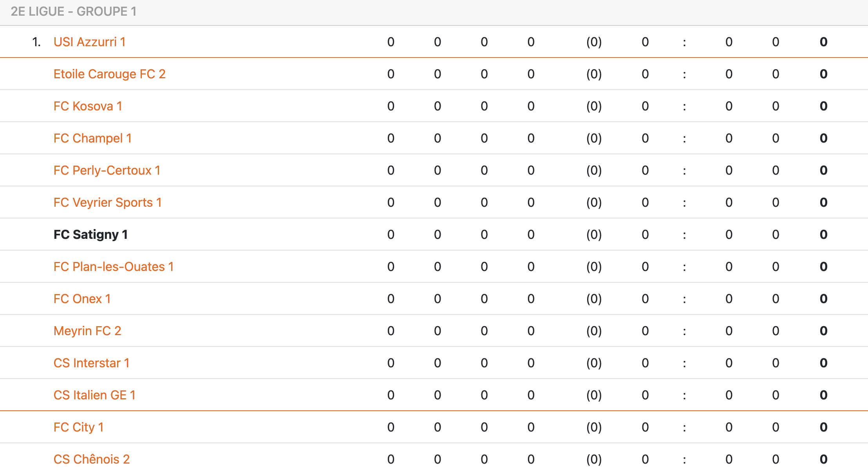
Task: Click the CS Chênois 2 team link
Action: point(91,459)
